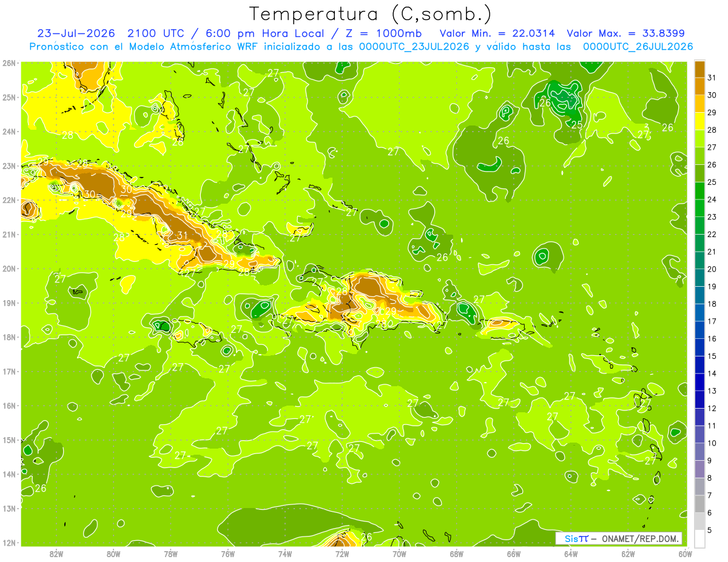This screenshot has width=728, height=562.
Task: Pick the dark orange swatch above legend value 31
Action: [x=700, y=69]
